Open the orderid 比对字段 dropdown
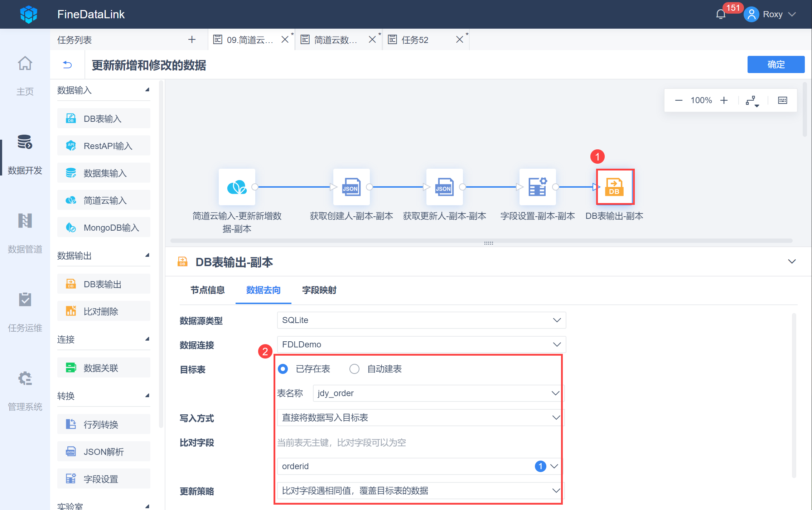 pyautogui.click(x=420, y=466)
